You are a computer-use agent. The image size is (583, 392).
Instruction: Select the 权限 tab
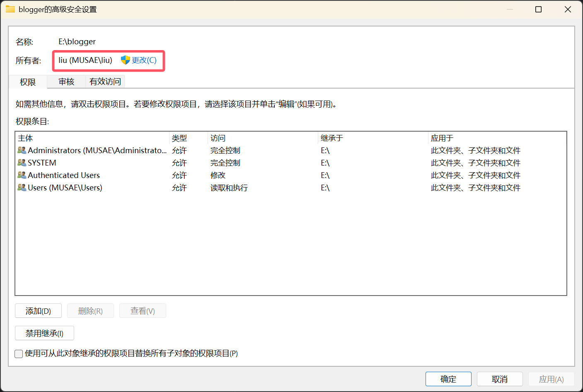point(28,82)
